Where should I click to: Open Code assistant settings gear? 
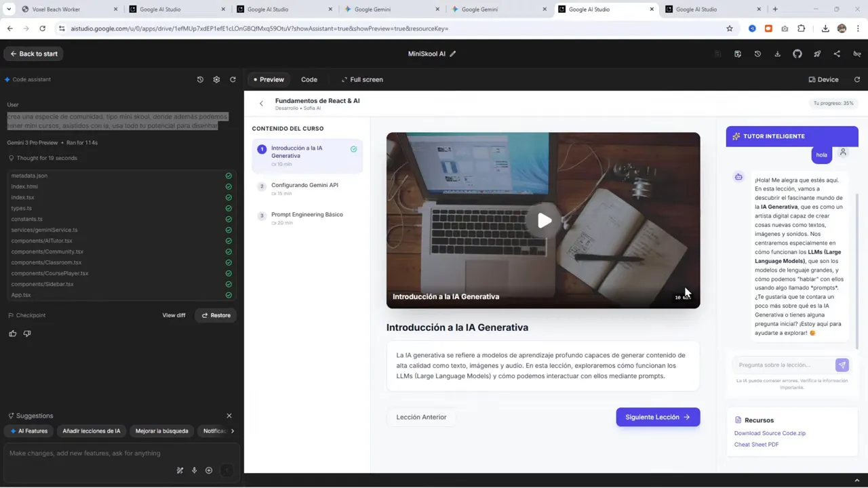[216, 79]
